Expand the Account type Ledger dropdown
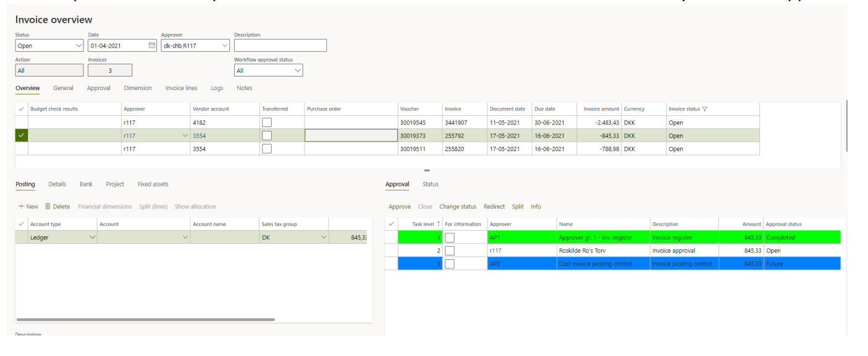 click(93, 238)
